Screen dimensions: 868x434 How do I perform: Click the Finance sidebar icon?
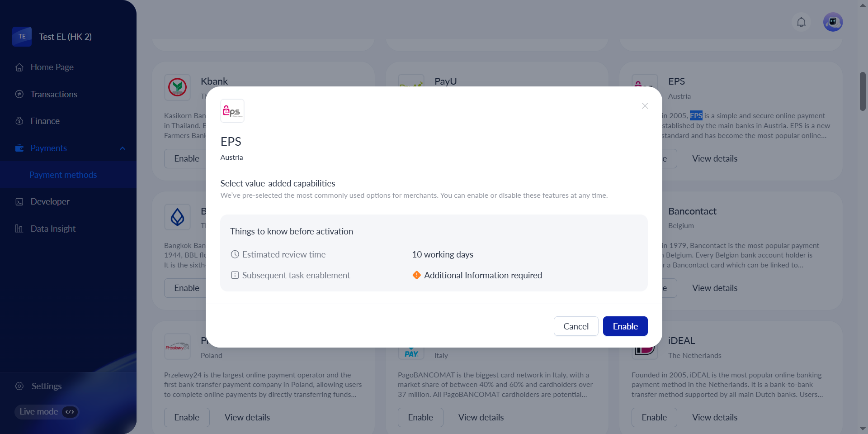click(19, 121)
